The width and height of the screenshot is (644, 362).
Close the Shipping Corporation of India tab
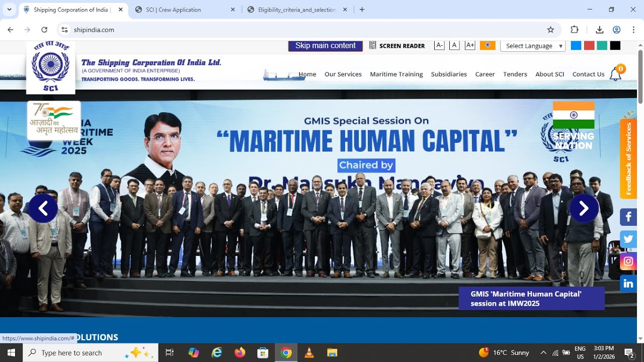click(120, 10)
